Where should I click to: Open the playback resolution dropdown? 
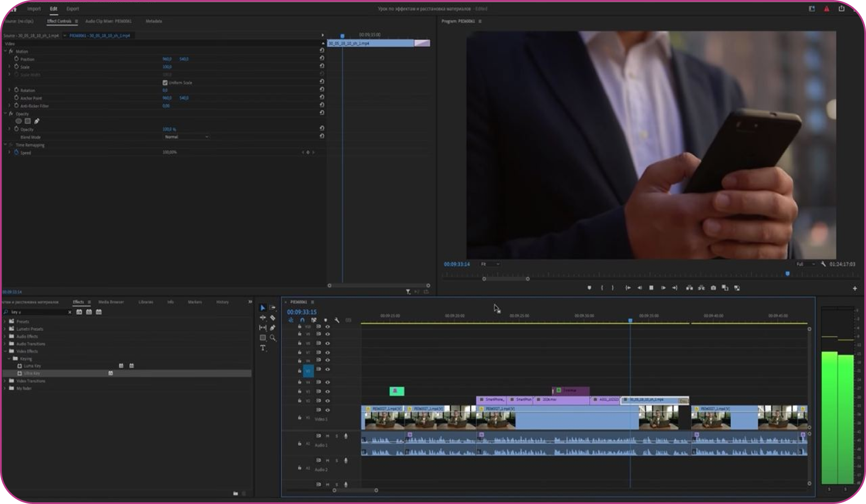click(806, 264)
